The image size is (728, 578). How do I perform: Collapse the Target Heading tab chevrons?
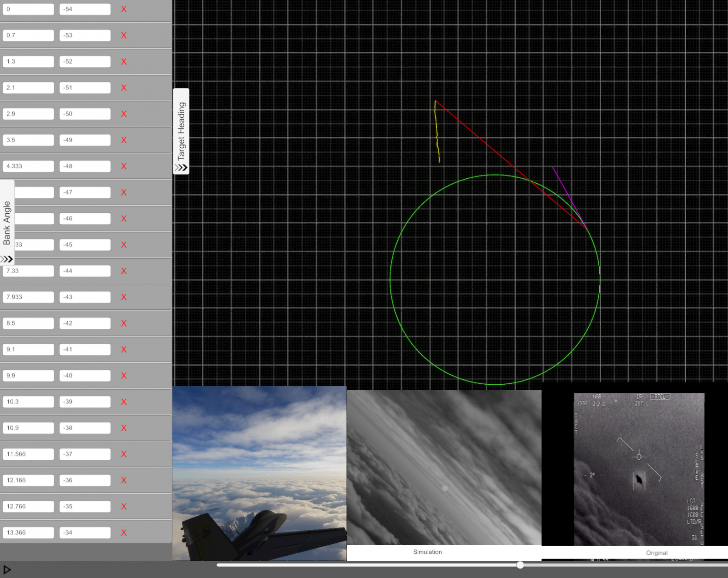pyautogui.click(x=180, y=167)
